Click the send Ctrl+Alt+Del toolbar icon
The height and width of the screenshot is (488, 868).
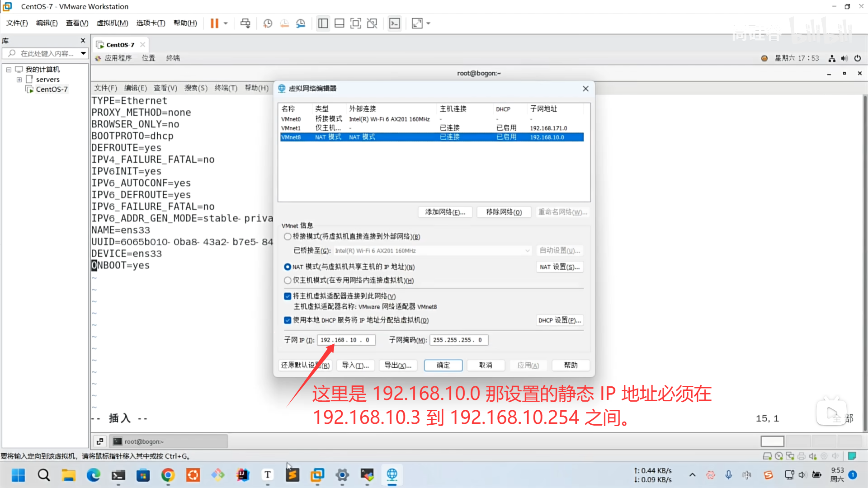(245, 23)
